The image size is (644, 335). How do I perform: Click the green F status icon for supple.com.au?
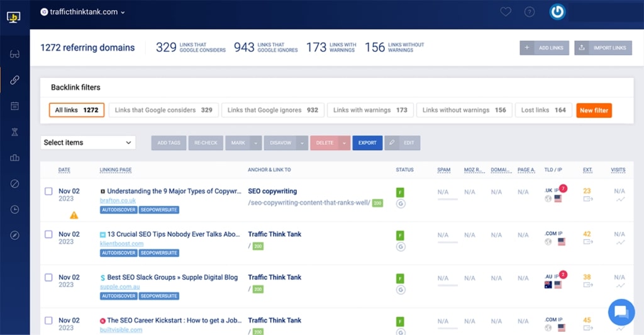click(400, 279)
